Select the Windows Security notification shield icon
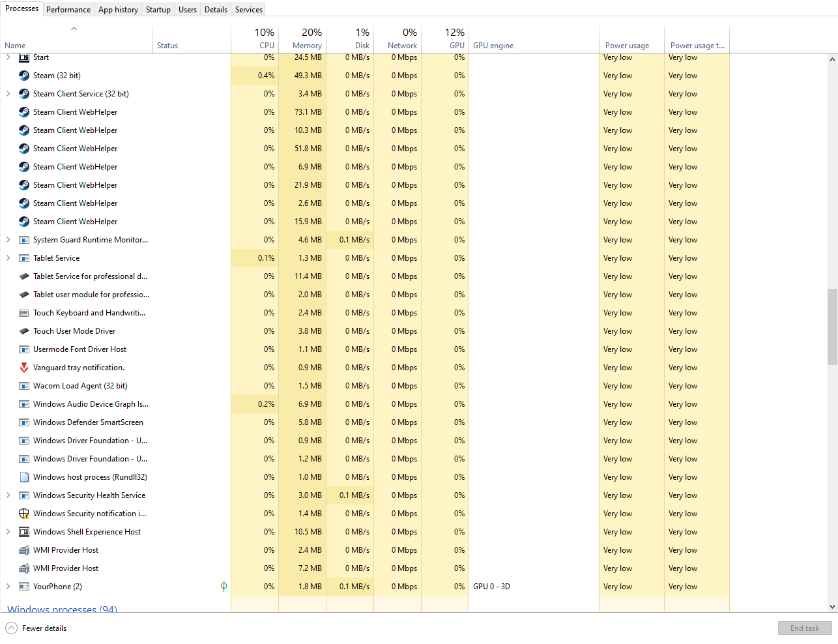 tap(24, 514)
